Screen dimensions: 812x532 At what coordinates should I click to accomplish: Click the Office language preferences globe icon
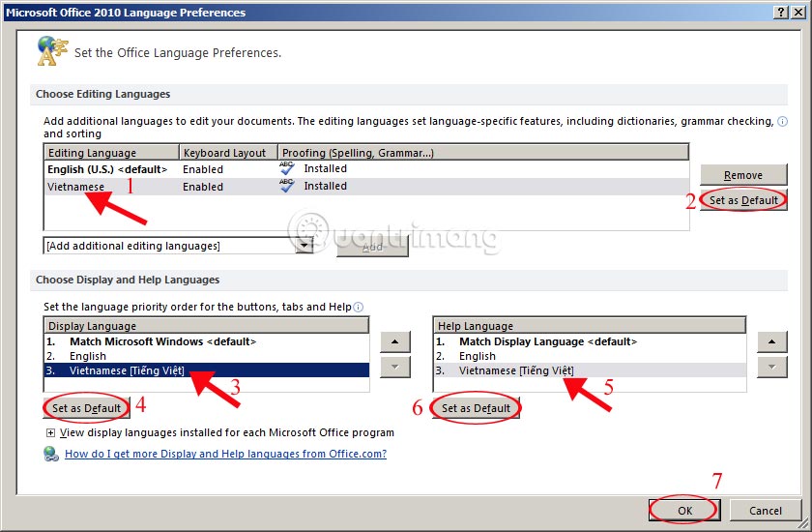tap(52, 50)
